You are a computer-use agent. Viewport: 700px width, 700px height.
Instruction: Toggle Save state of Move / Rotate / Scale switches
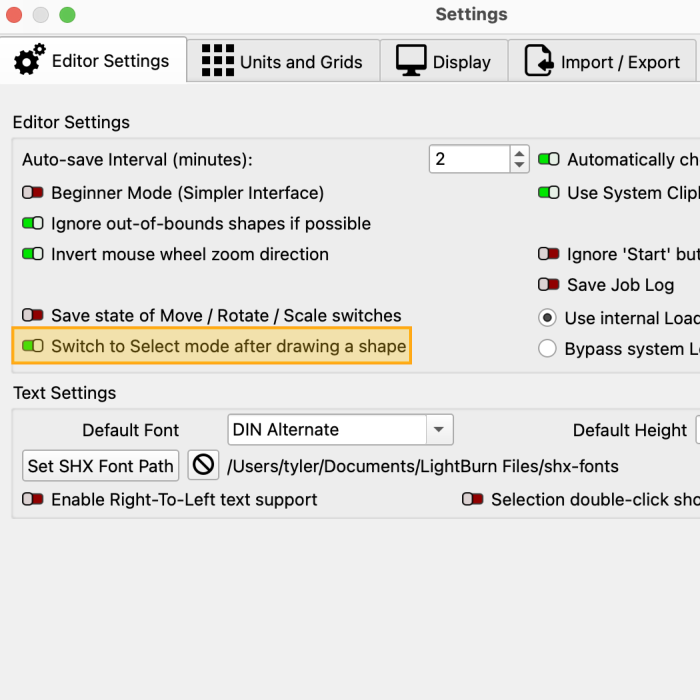pyautogui.click(x=33, y=316)
